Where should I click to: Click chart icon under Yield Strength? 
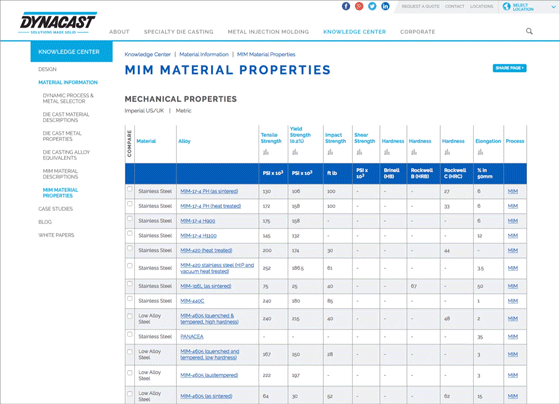[295, 153]
